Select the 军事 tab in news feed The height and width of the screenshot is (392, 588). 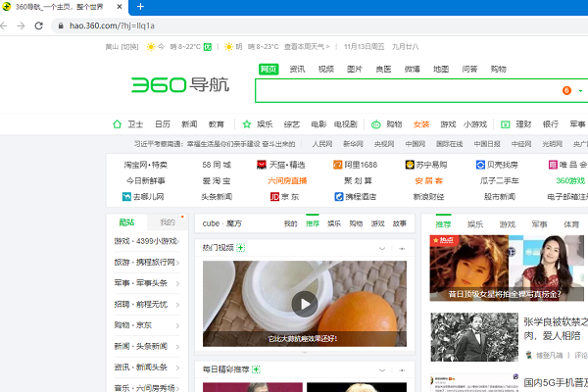[539, 224]
